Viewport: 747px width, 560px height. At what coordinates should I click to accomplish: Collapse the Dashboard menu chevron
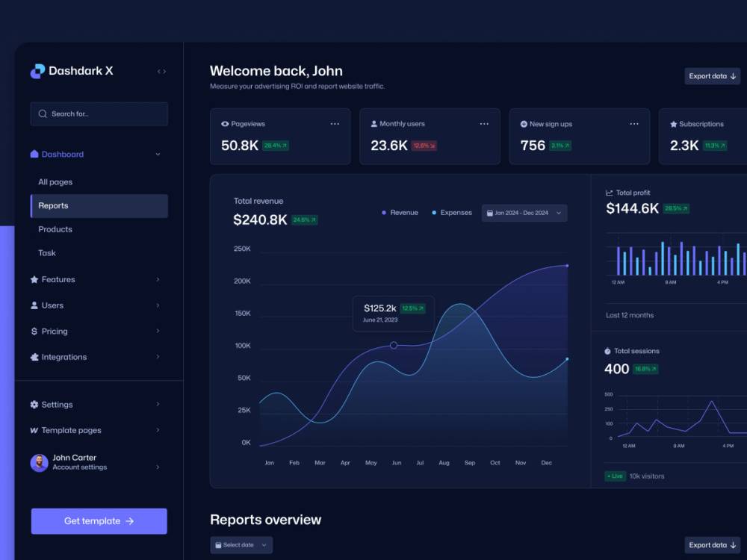[158, 155]
